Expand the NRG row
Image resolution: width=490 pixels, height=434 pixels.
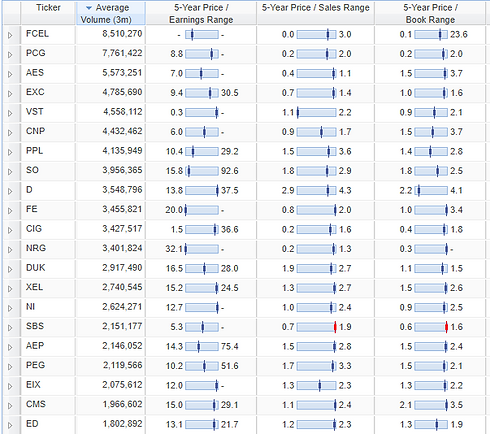click(10, 249)
